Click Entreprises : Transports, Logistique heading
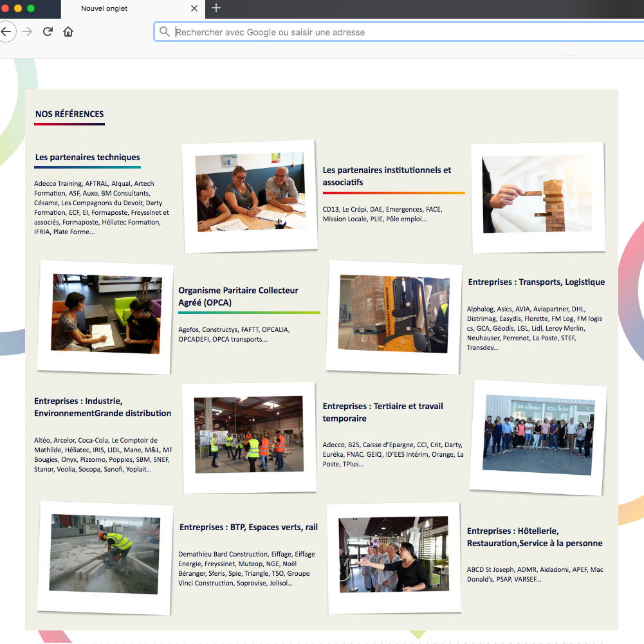644x644 pixels. (537, 282)
